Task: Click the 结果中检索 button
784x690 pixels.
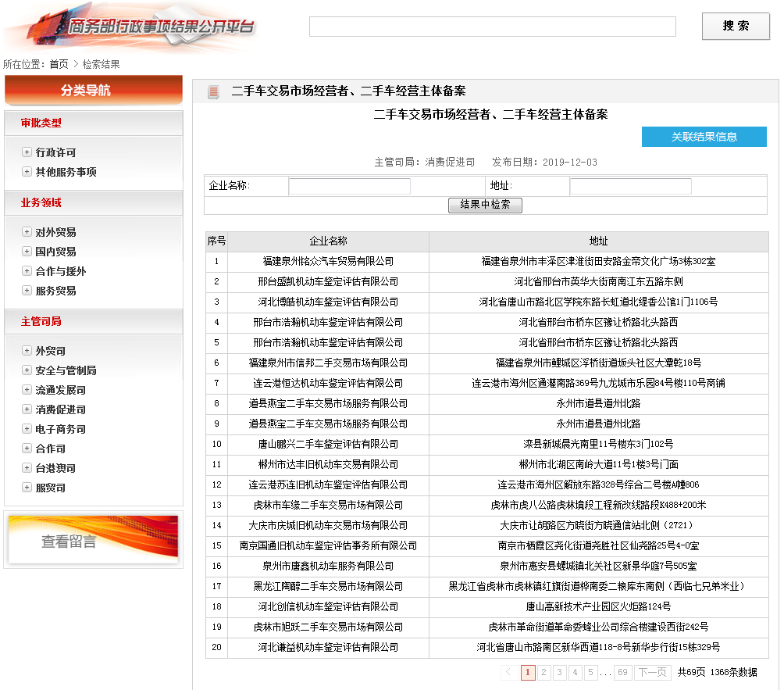Action: (485, 205)
